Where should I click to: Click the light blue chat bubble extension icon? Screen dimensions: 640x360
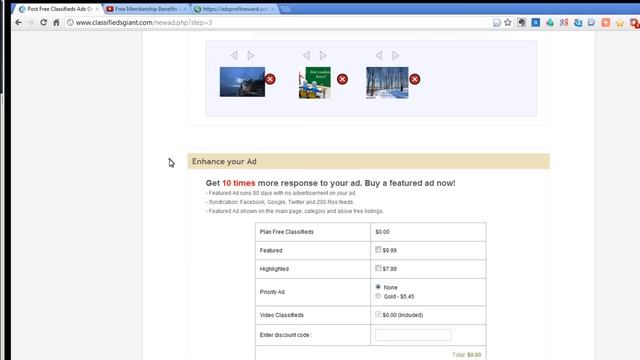pos(591,22)
